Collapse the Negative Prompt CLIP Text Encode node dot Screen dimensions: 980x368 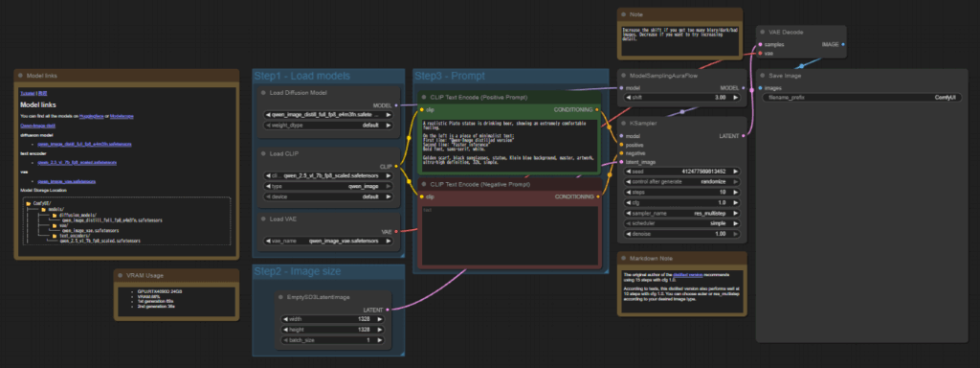424,184
